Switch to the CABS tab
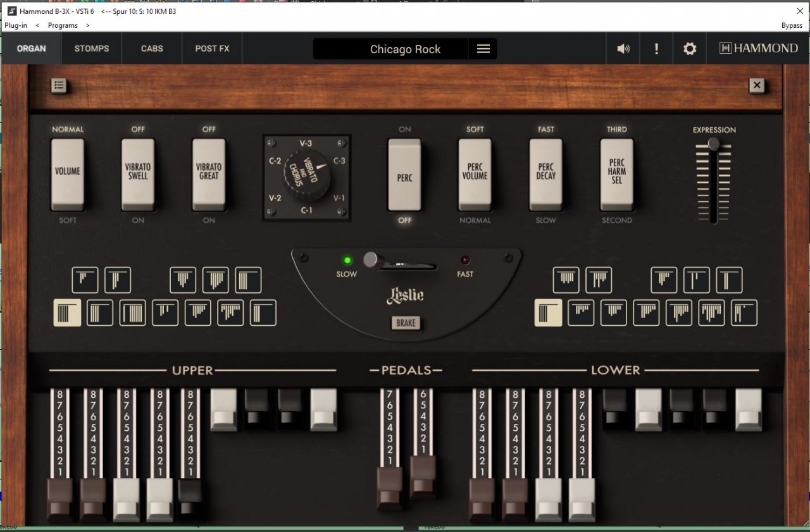Viewport: 810px width, 532px height. point(152,49)
